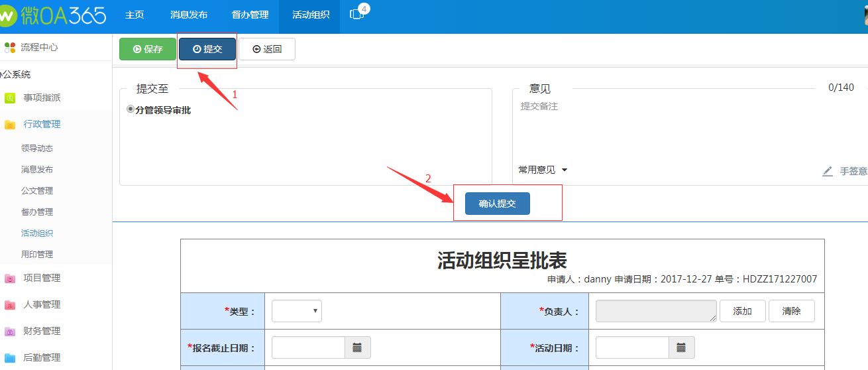This screenshot has height=370, width=868.
Task: Expand the 常用意见 dropdown
Action: pos(543,170)
